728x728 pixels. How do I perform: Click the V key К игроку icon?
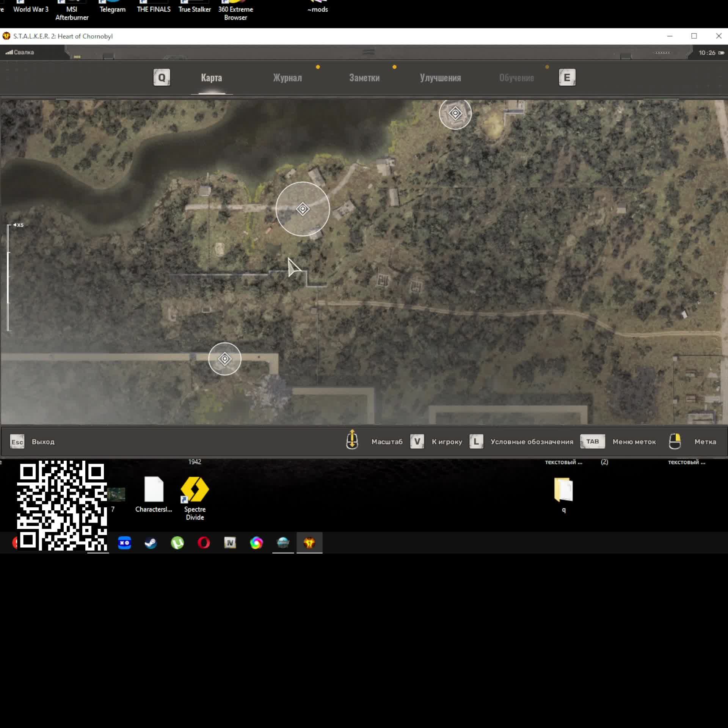pyautogui.click(x=417, y=442)
